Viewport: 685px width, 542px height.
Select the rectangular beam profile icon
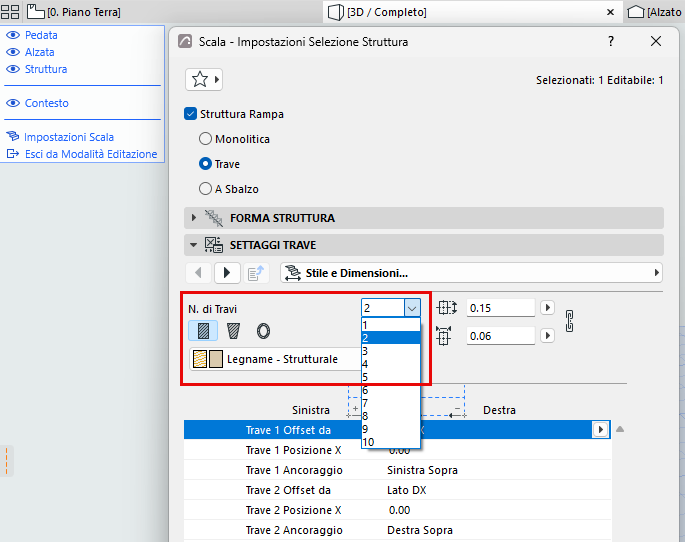click(x=203, y=331)
